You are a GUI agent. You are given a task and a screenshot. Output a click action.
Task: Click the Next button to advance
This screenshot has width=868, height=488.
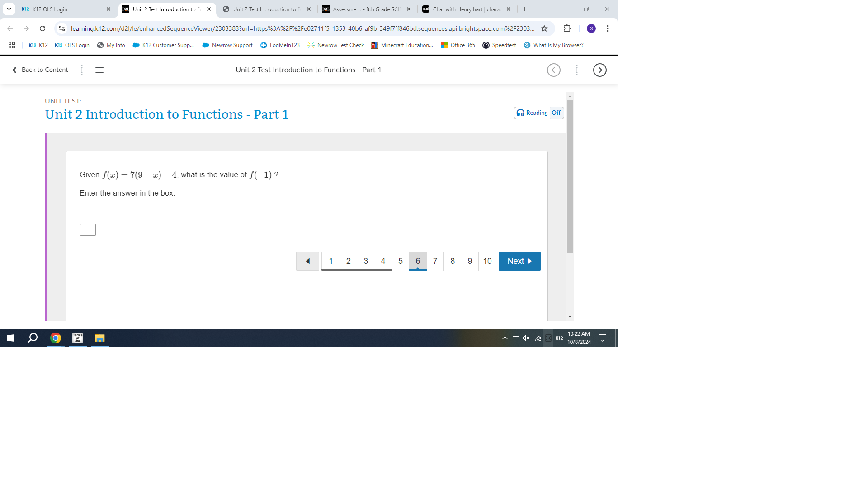point(519,261)
